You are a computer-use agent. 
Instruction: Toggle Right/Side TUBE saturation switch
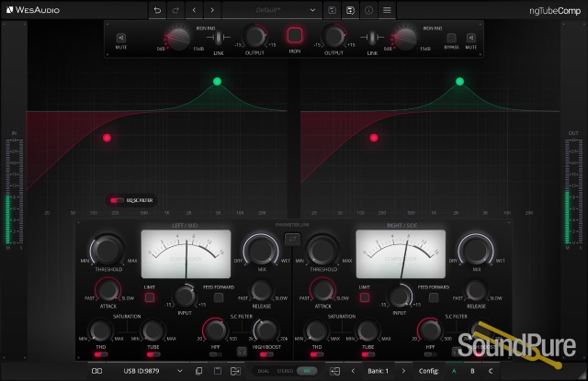click(367, 354)
